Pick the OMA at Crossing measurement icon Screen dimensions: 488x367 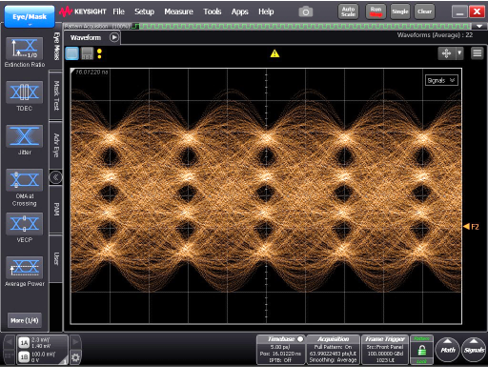[25, 180]
